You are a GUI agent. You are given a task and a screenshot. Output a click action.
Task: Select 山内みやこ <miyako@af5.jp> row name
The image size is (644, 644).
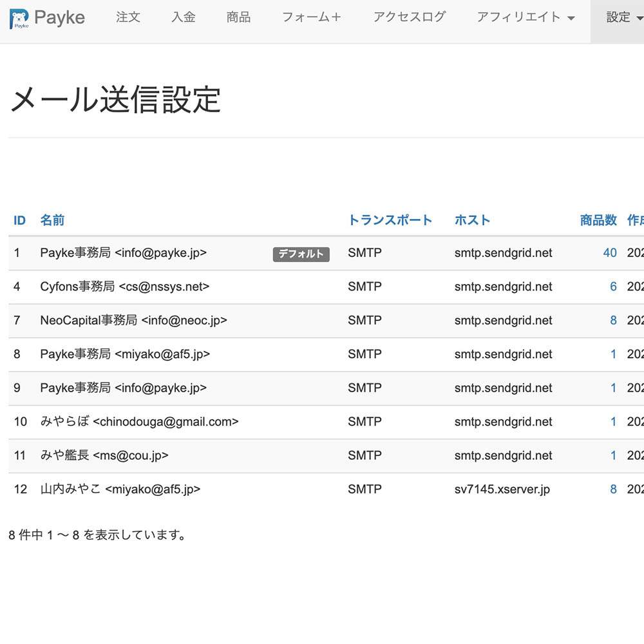click(x=120, y=489)
